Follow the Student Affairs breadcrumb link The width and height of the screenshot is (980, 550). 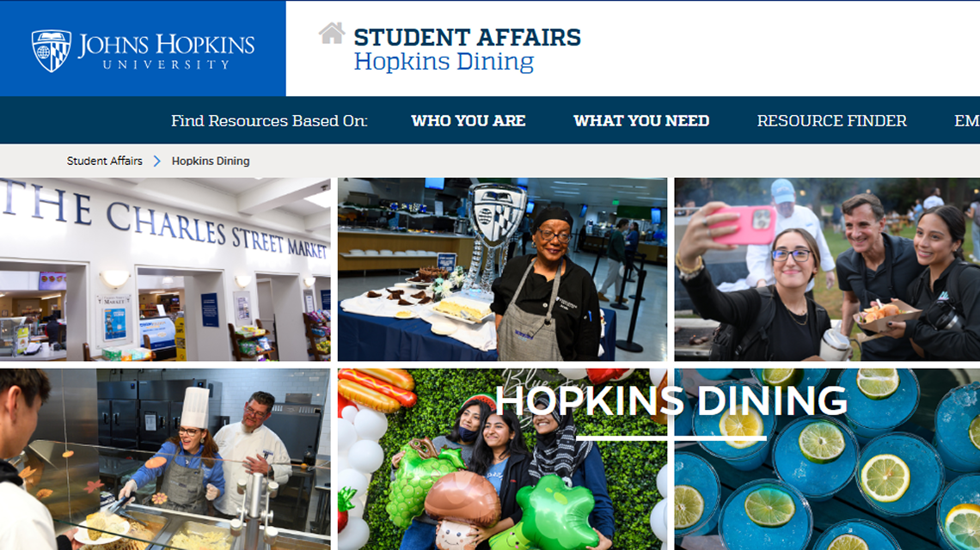pos(104,161)
